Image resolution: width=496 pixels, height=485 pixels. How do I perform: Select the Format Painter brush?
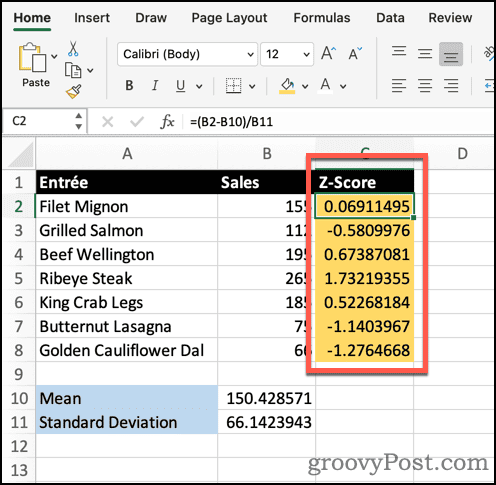(74, 92)
